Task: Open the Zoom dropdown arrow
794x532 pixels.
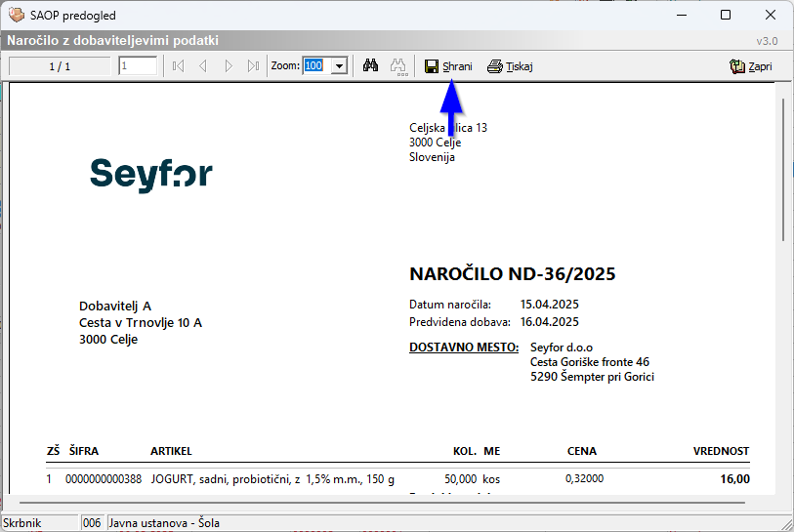Action: click(339, 65)
